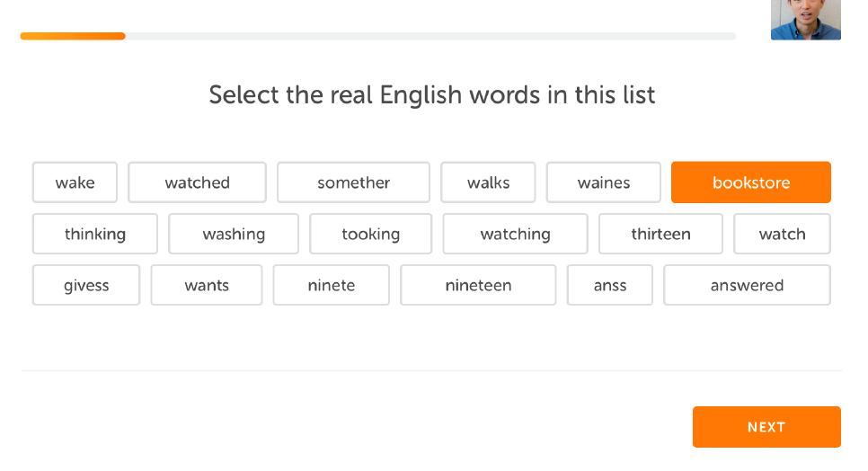Choose the word "walks"

click(488, 182)
